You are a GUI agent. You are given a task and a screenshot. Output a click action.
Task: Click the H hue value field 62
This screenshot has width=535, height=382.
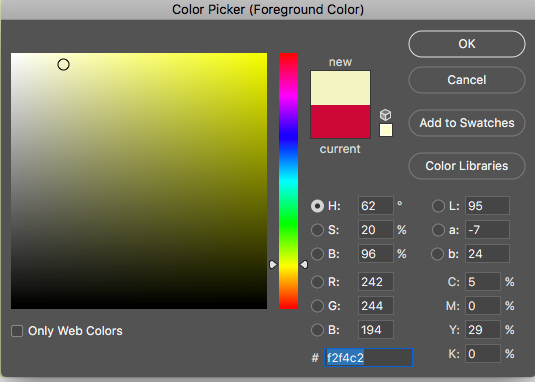(x=376, y=206)
